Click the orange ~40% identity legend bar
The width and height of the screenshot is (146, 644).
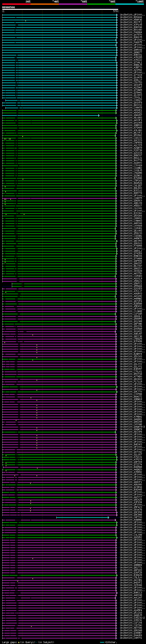(45, 4)
